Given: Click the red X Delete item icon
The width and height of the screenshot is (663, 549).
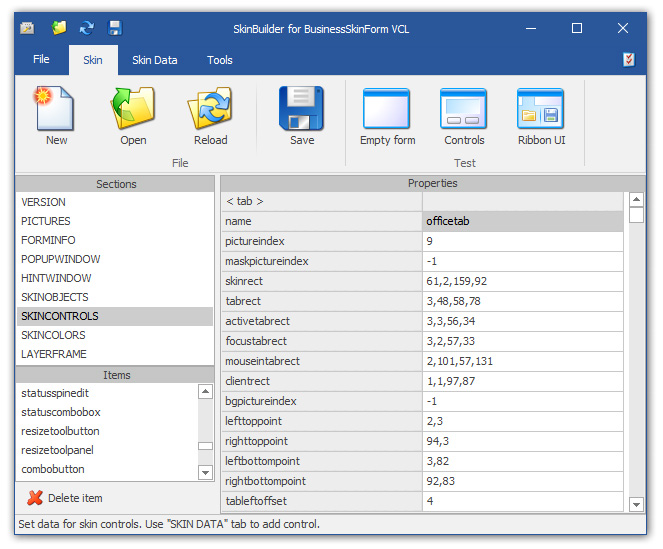Looking at the screenshot, I should [35, 498].
